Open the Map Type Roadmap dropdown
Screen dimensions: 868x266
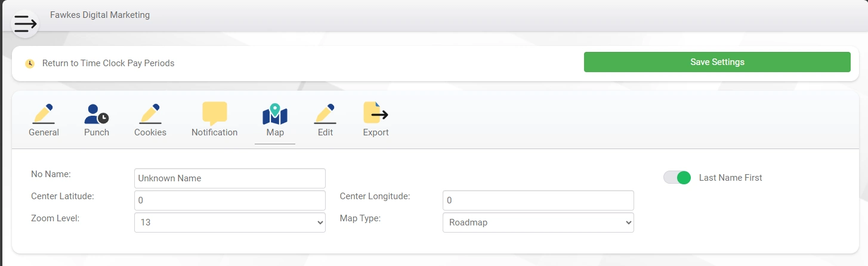pos(538,222)
